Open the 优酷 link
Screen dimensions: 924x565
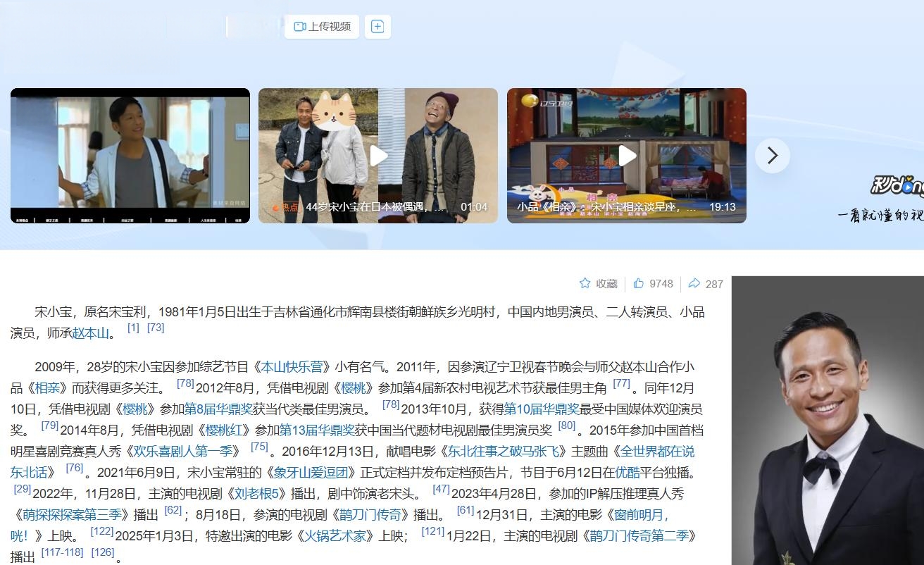point(628,473)
